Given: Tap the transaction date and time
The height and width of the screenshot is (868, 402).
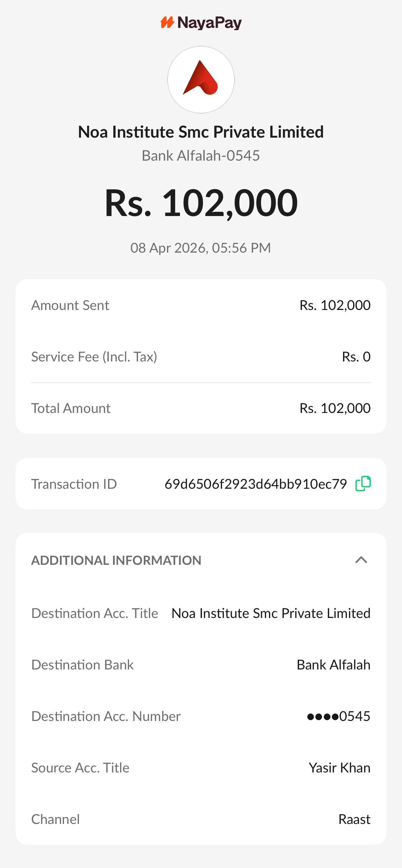Looking at the screenshot, I should tap(201, 248).
